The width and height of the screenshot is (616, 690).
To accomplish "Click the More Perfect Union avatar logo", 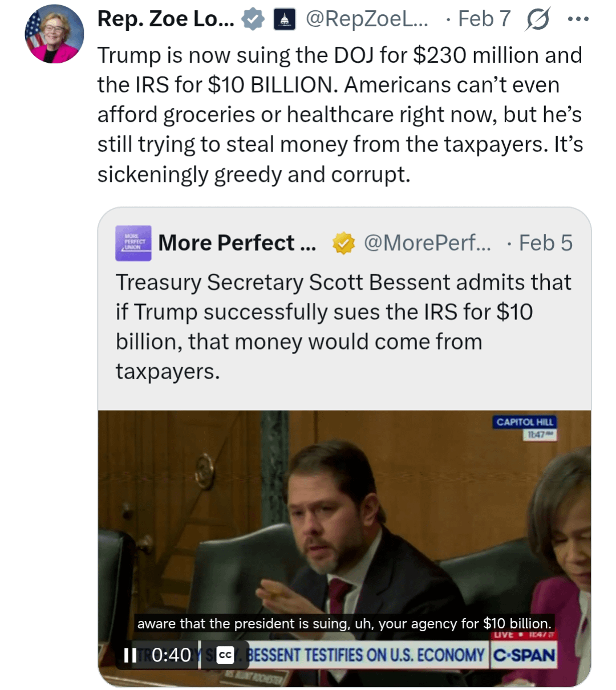I will (x=133, y=243).
